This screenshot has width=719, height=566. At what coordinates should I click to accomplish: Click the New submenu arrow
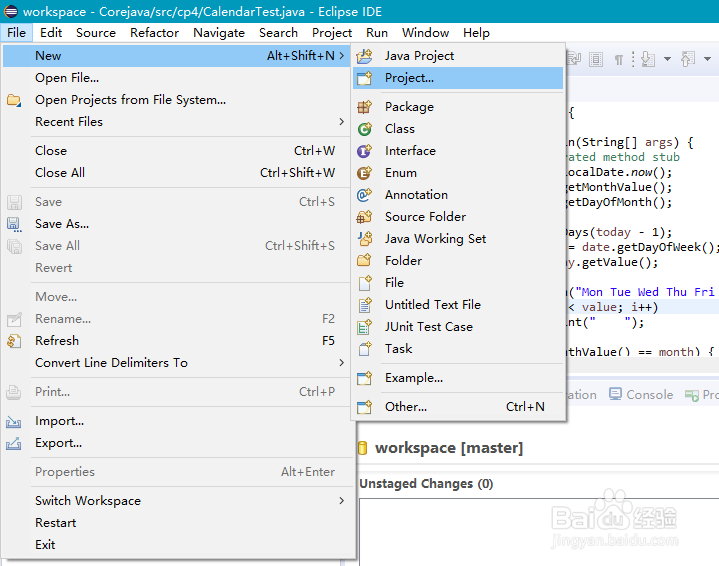pos(341,55)
